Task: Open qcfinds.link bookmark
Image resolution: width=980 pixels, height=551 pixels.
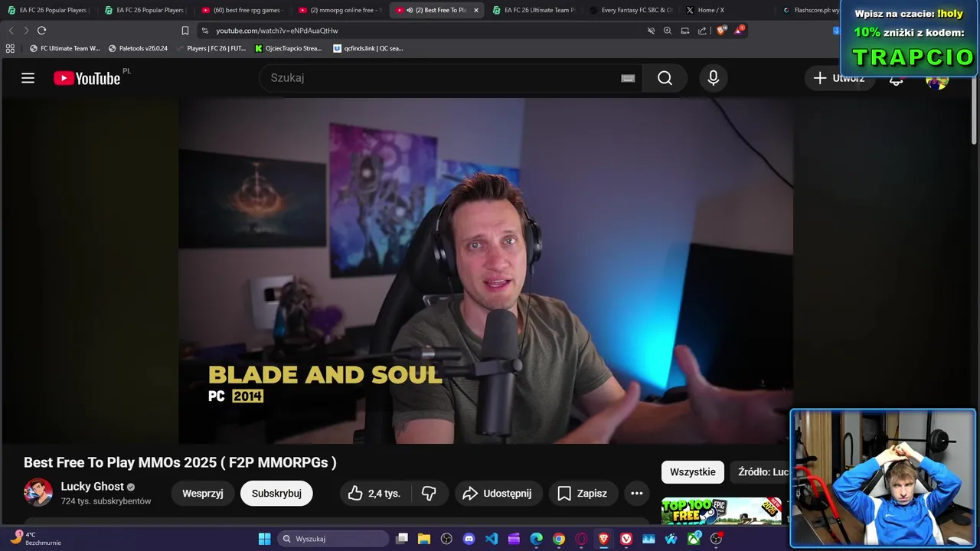Action: pos(368,48)
